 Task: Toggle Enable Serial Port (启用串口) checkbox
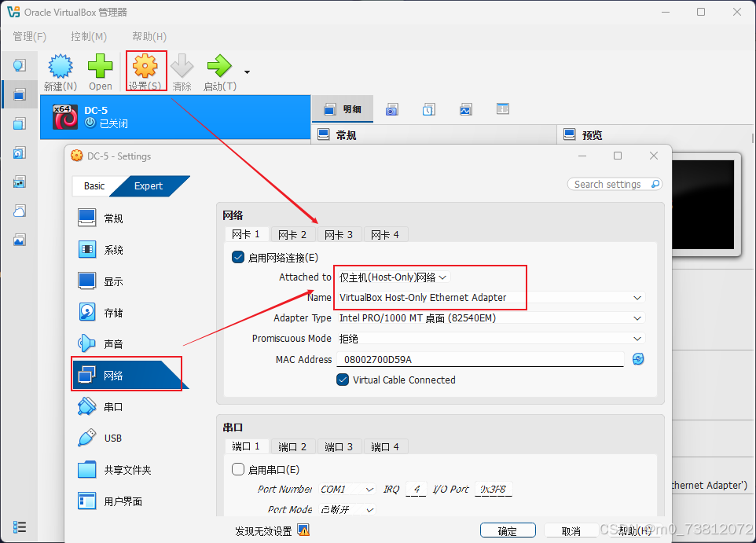click(x=238, y=469)
